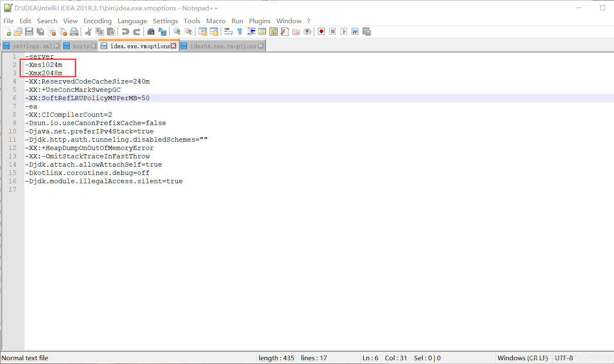This screenshot has width=614, height=364.
Task: Click the User Defined Language icon
Action: click(x=262, y=32)
